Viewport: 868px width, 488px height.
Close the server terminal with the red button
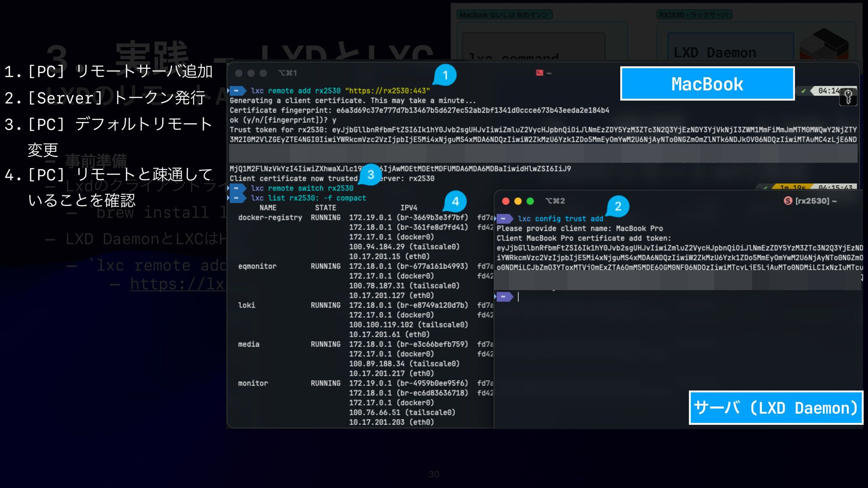click(506, 201)
